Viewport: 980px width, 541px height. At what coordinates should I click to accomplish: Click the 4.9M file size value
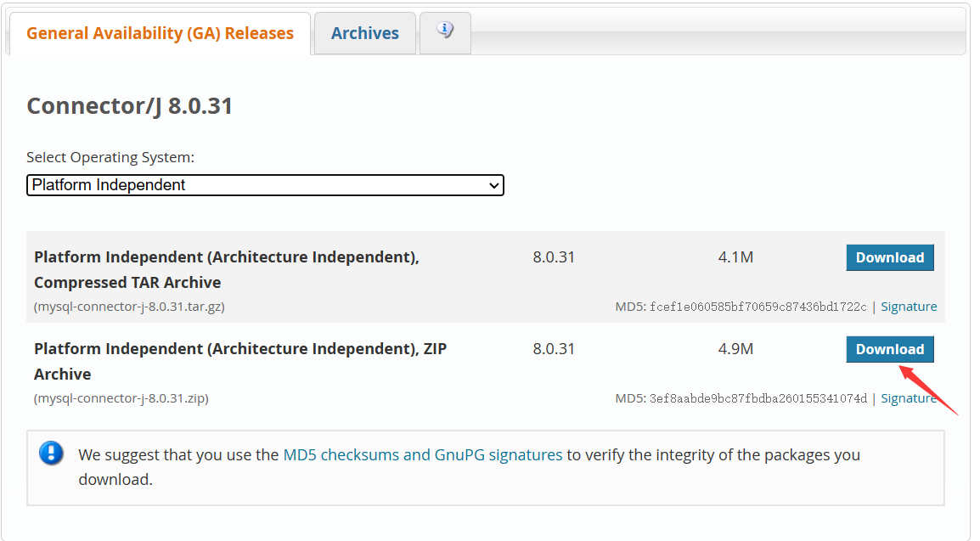(735, 348)
